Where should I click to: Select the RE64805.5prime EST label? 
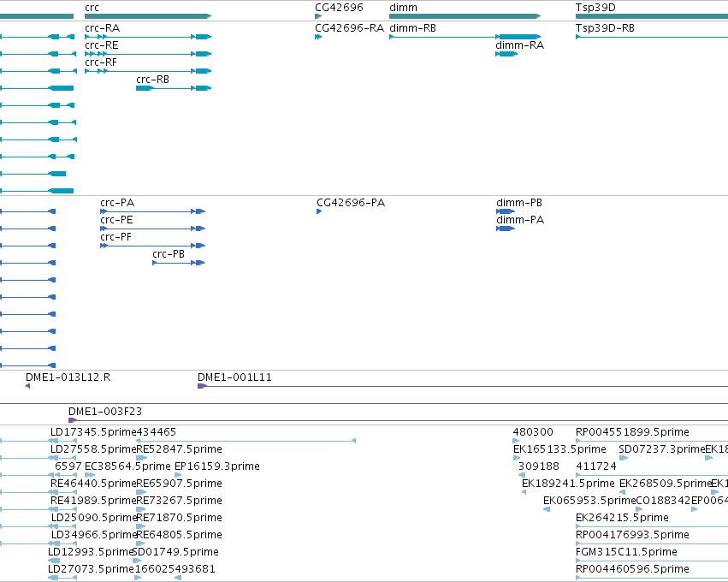pos(179,535)
